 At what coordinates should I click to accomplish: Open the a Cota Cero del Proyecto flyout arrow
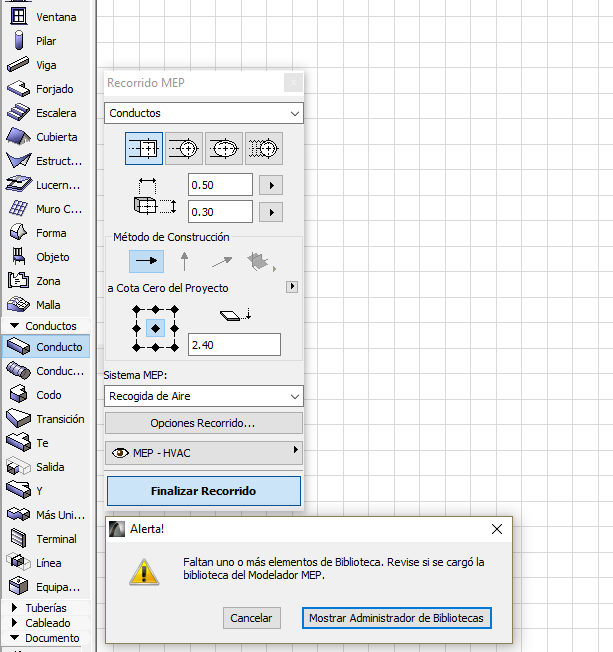pos(292,286)
